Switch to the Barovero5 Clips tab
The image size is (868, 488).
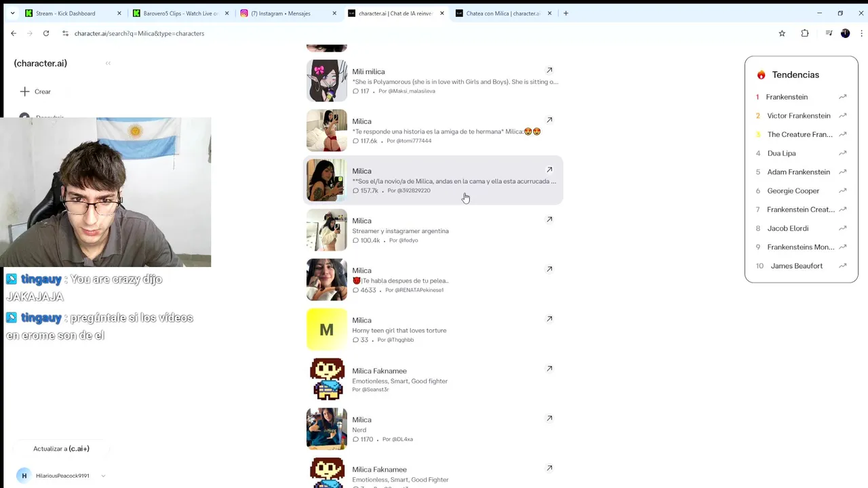[x=180, y=13]
